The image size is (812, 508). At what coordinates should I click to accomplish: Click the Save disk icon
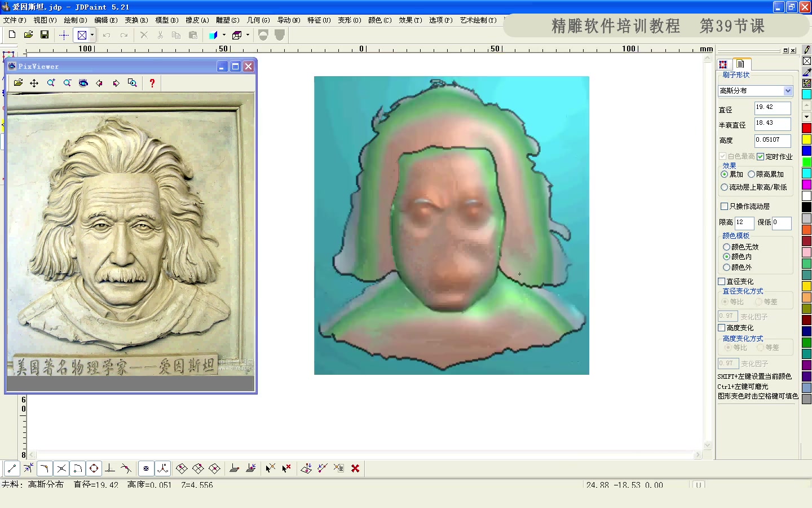click(x=45, y=35)
